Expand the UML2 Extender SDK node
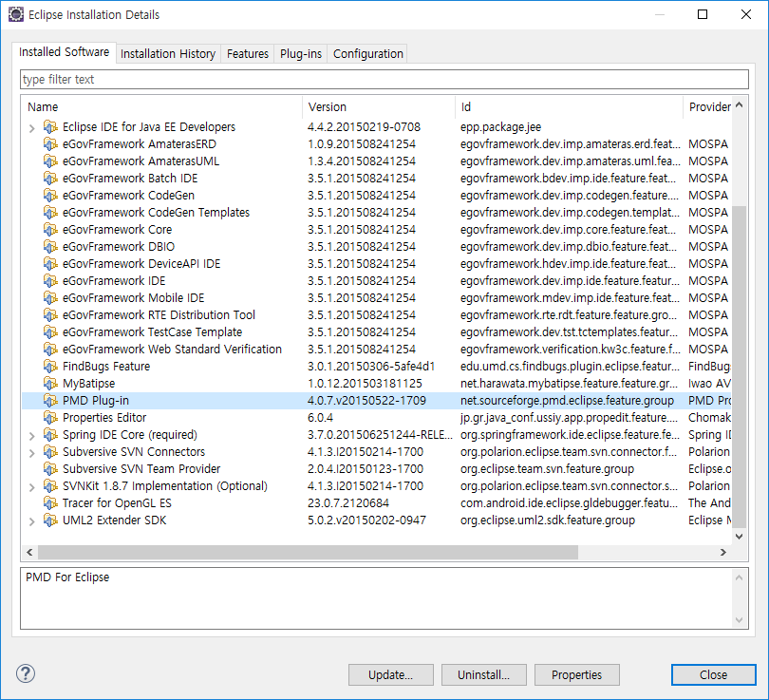The height and width of the screenshot is (700, 769). point(31,520)
